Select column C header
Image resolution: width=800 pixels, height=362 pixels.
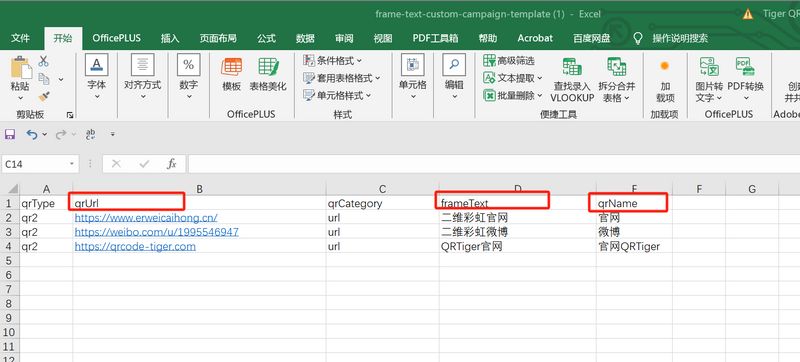(383, 189)
